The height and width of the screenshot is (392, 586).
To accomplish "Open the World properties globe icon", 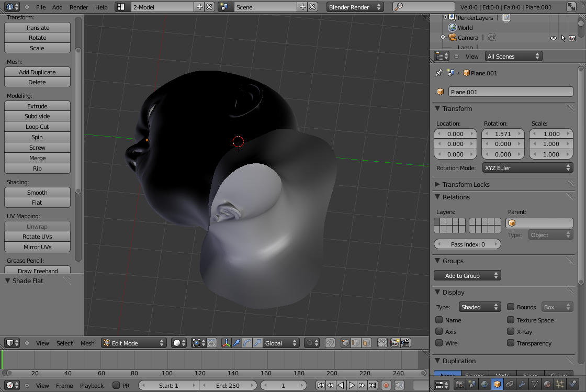I will click(x=484, y=385).
